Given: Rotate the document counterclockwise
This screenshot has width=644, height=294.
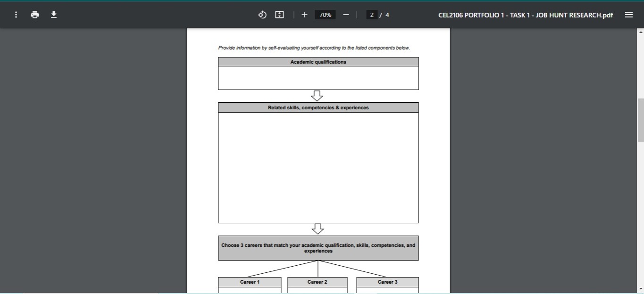Looking at the screenshot, I should [262, 15].
